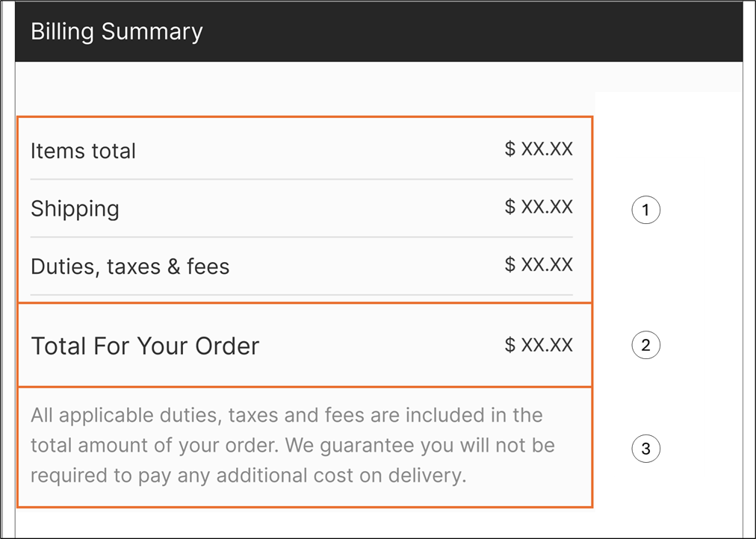Viewport: 756px width, 539px height.
Task: Click the duties guarantee disclaimer paragraph
Action: [x=293, y=445]
